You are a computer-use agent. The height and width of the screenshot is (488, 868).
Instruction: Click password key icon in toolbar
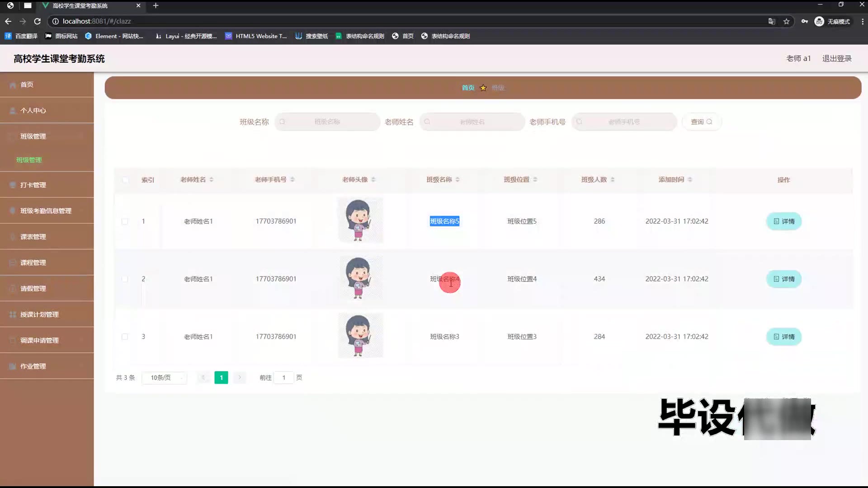805,21
